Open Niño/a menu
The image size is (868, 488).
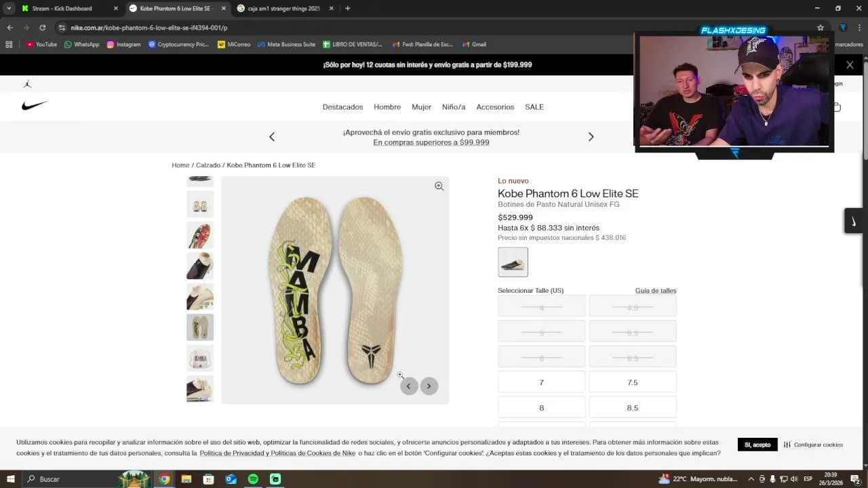click(x=454, y=107)
